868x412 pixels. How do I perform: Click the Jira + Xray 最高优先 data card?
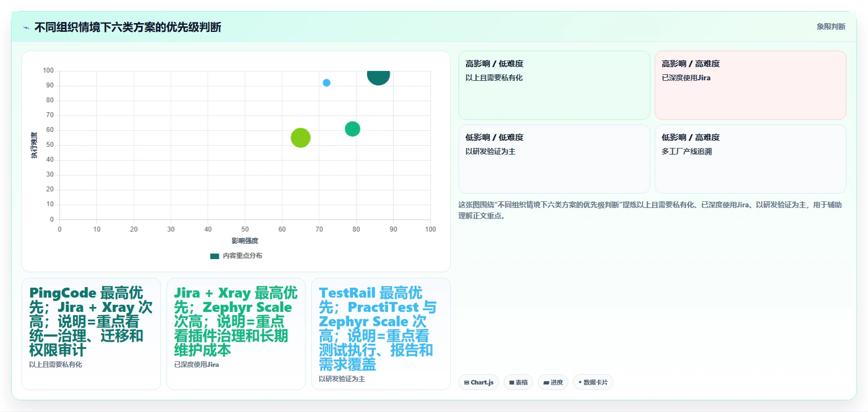tap(236, 334)
